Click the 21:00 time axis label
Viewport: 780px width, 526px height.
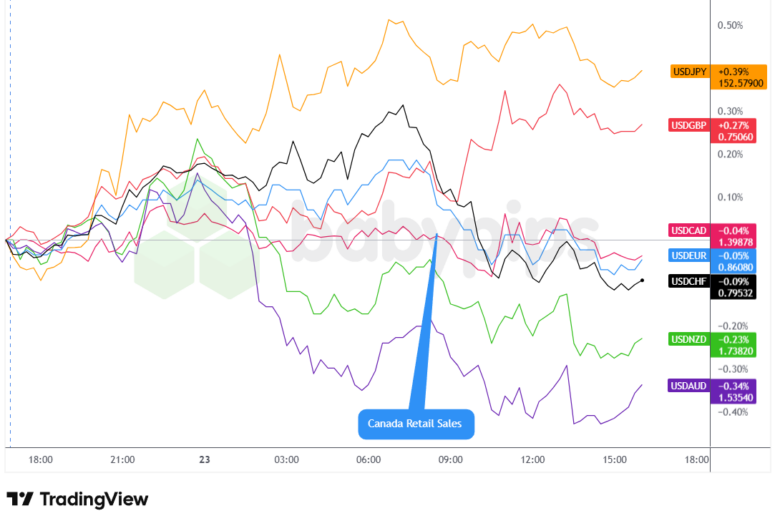pyautogui.click(x=122, y=460)
